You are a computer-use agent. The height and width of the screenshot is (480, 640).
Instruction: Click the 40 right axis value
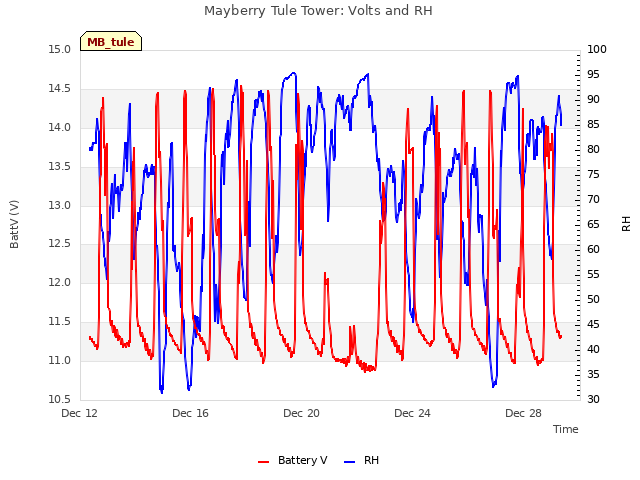[593, 349]
